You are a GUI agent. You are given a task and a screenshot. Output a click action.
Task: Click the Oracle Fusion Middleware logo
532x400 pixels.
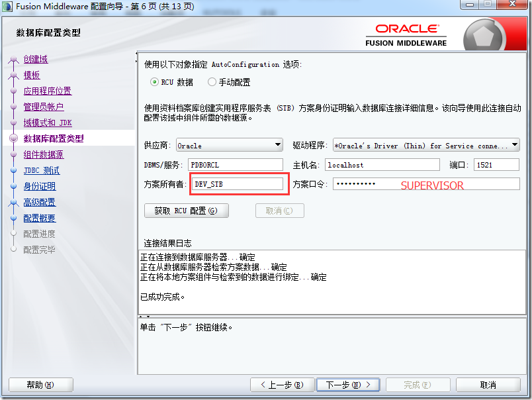(x=406, y=35)
